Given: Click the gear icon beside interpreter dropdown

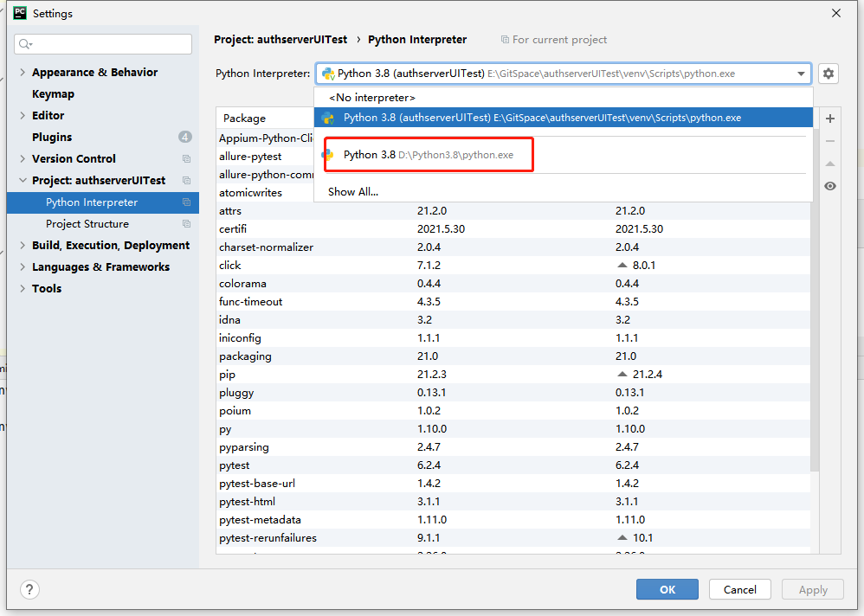Looking at the screenshot, I should 829,74.
